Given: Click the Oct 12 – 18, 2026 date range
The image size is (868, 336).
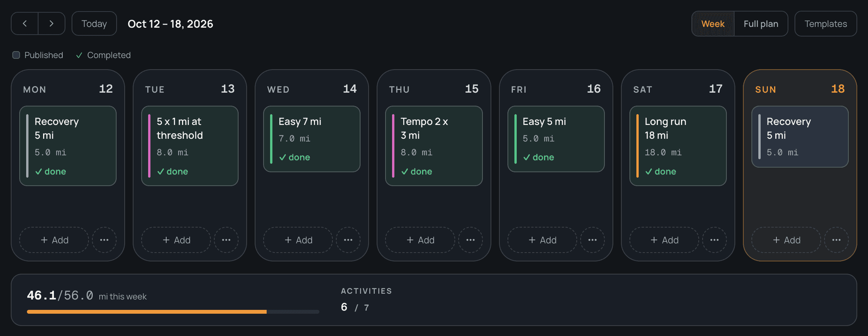Looking at the screenshot, I should tap(170, 24).
